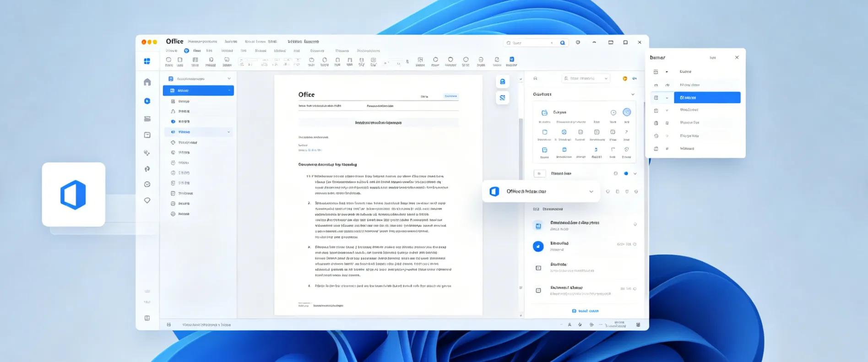The height and width of the screenshot is (362, 868).
Task: Click the upper rounded button beside the document page
Action: point(502,81)
